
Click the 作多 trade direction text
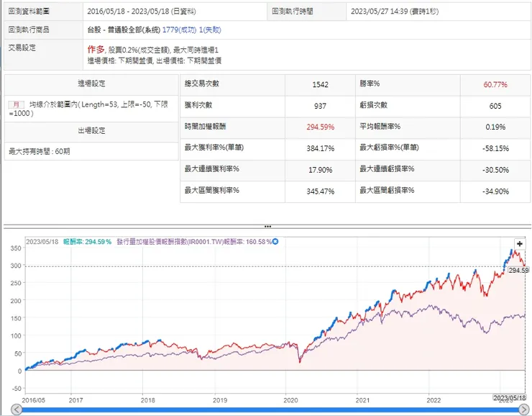click(96, 50)
